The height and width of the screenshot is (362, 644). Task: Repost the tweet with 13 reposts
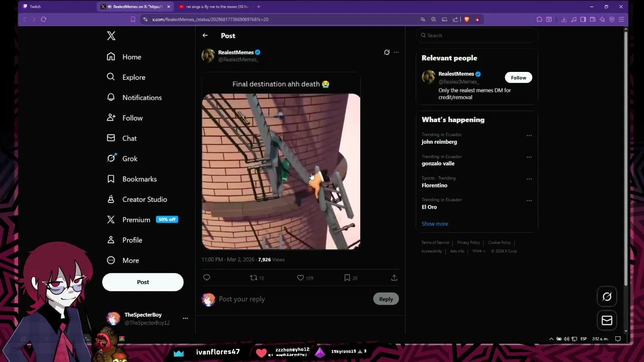257,278
